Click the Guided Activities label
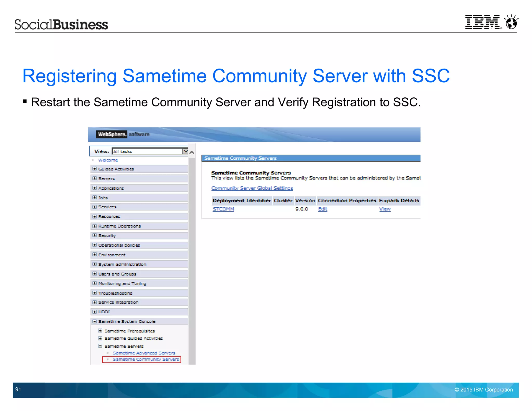The height and width of the screenshot is (411, 532). (116, 169)
